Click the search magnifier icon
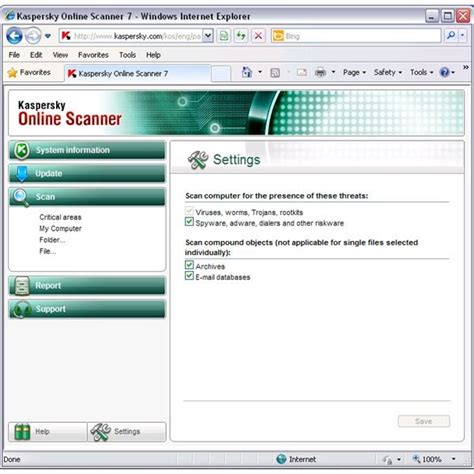Image resolution: width=474 pixels, height=474 pixels. [x=451, y=36]
